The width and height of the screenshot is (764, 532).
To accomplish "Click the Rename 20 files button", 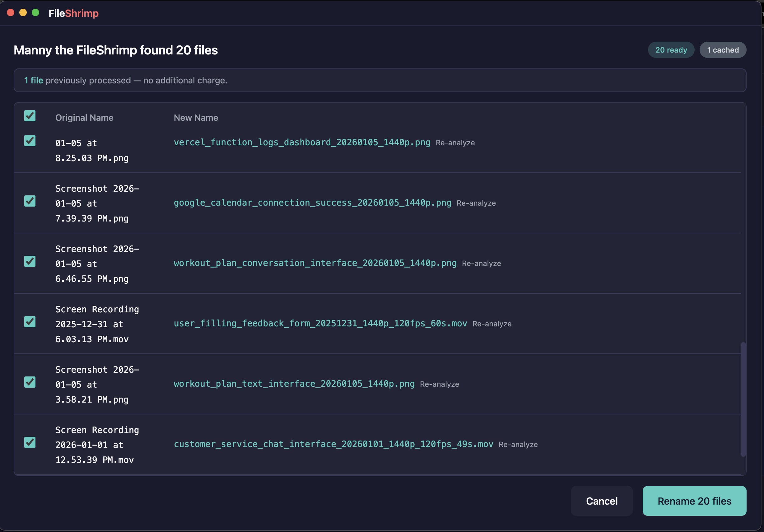I will click(694, 501).
